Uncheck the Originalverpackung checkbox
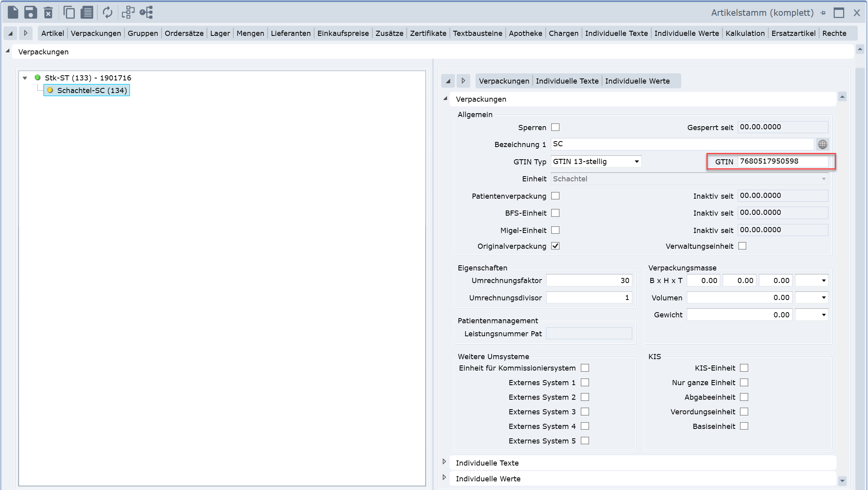The width and height of the screenshot is (868, 490). [555, 246]
